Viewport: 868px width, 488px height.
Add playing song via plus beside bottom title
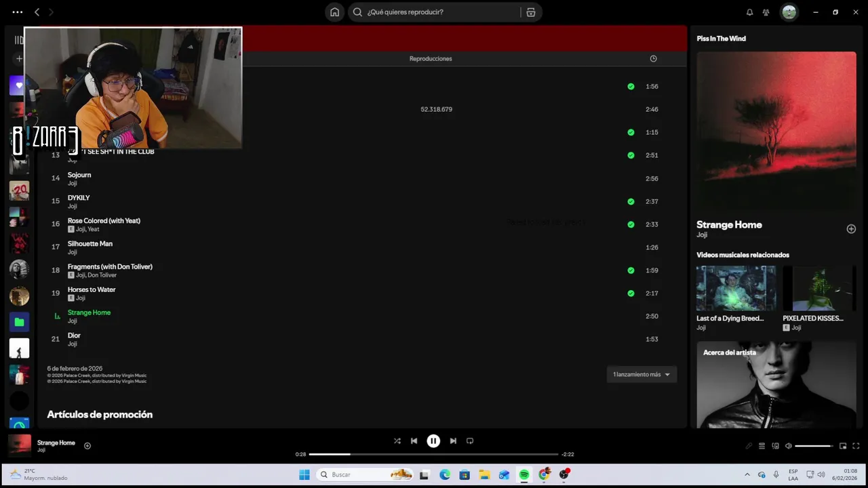pyautogui.click(x=87, y=445)
